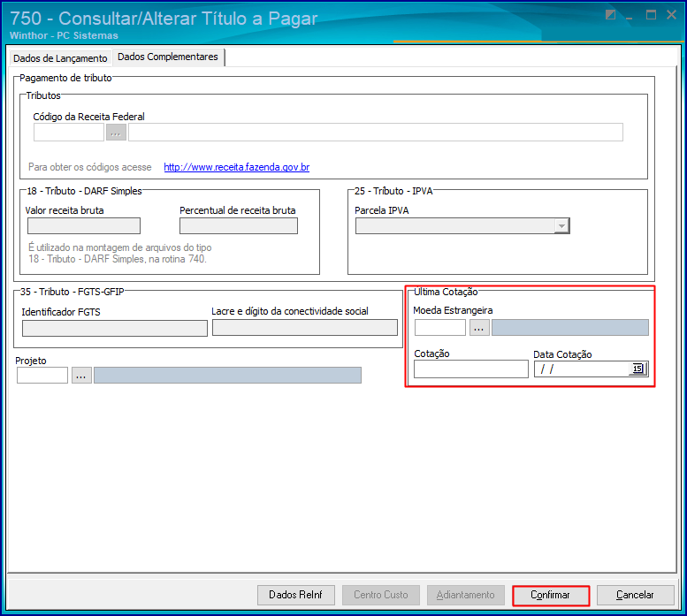This screenshot has height=616, width=687.
Task: Maximize the Winthor window
Action: (651, 15)
